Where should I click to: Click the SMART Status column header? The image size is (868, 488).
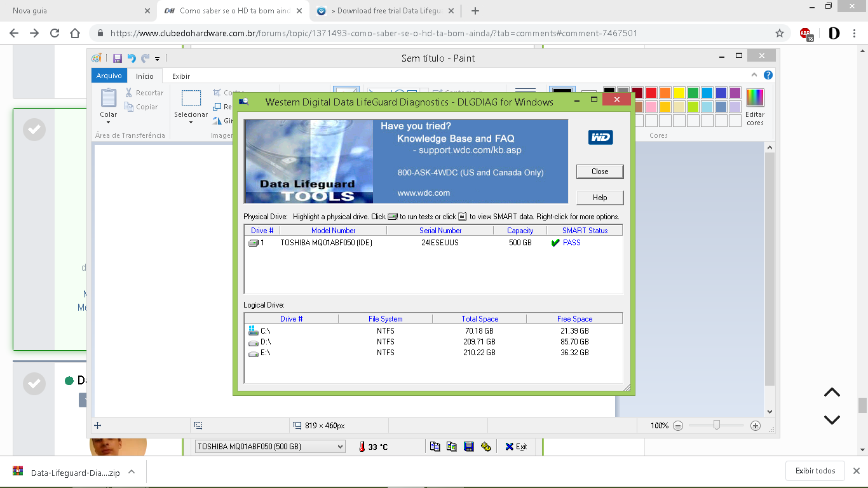[585, 231]
